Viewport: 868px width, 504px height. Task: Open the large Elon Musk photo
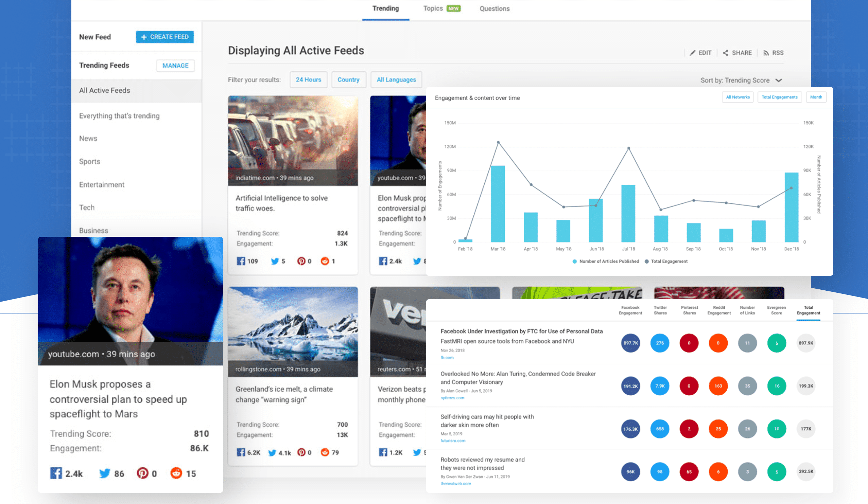pos(130,301)
